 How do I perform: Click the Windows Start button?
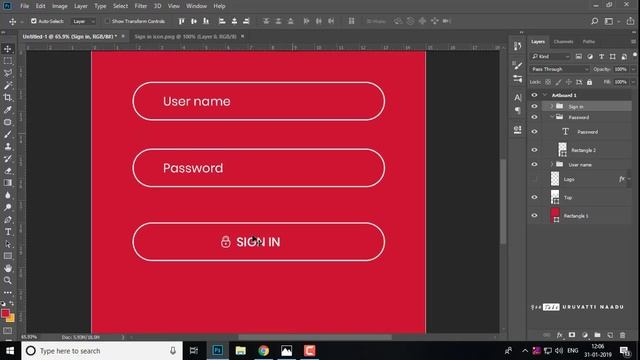(x=10, y=351)
